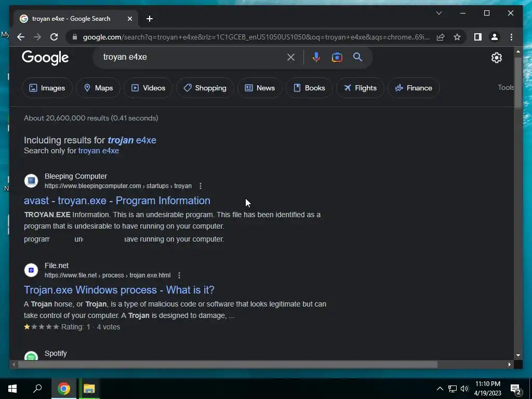Open Chrome side panel
The height and width of the screenshot is (399, 532).
[x=478, y=37]
